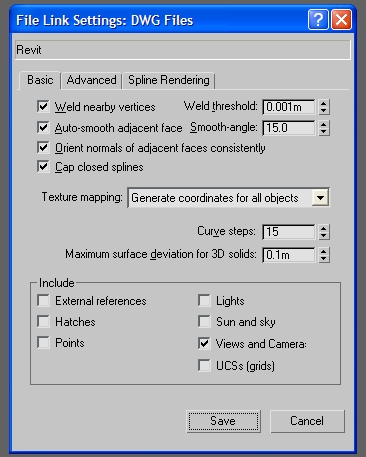Disable Orient normals of adjacent faces consistently
This screenshot has width=366, height=457.
click(x=43, y=147)
